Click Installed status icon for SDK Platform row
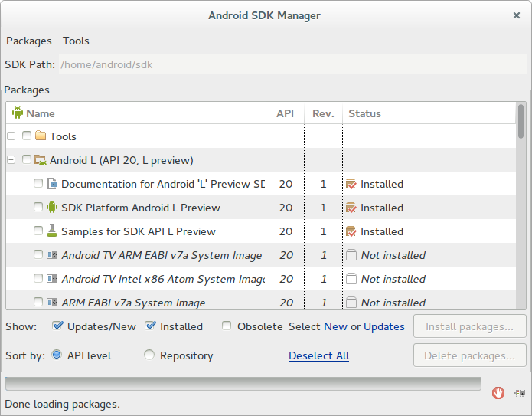This screenshot has width=532, height=416. [351, 208]
